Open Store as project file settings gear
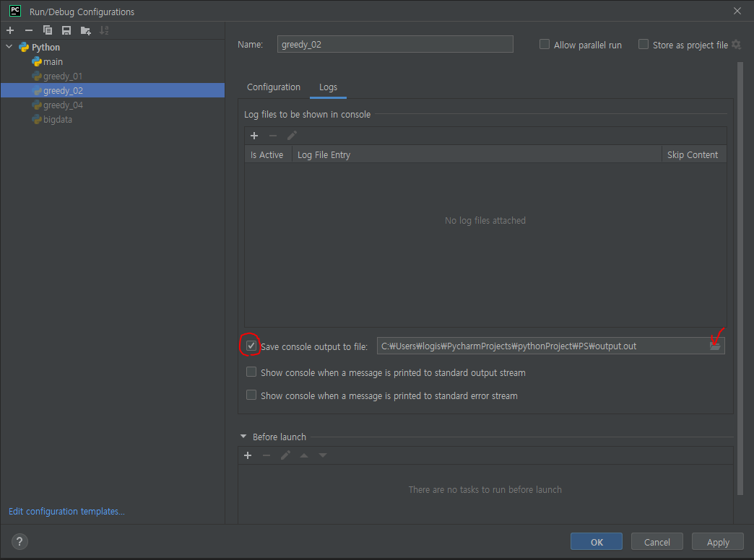 [x=736, y=45]
